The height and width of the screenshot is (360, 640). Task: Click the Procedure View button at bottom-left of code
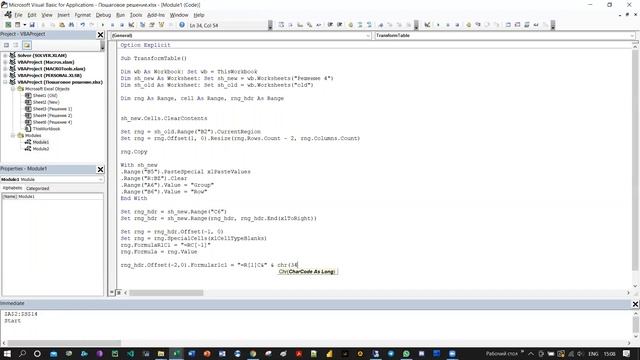pos(112,293)
